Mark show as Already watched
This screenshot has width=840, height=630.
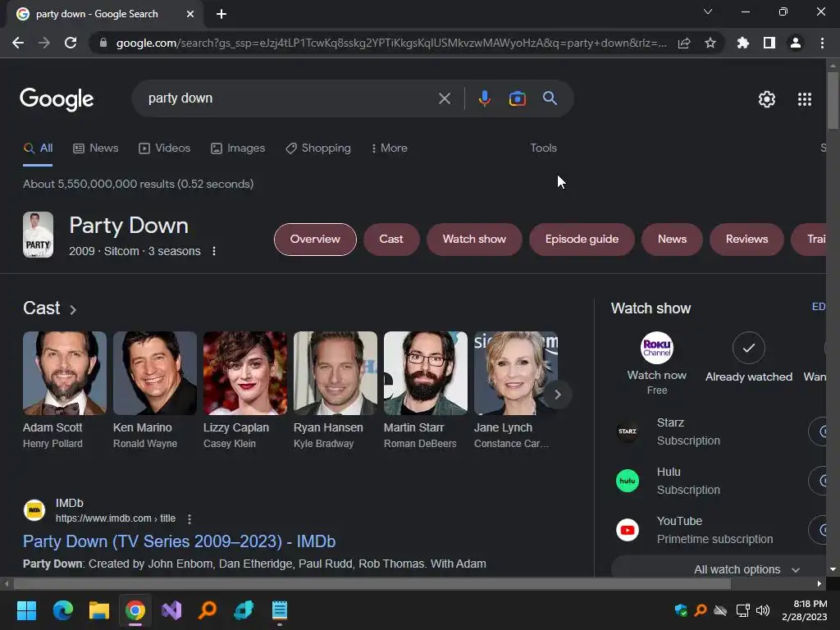coord(748,358)
